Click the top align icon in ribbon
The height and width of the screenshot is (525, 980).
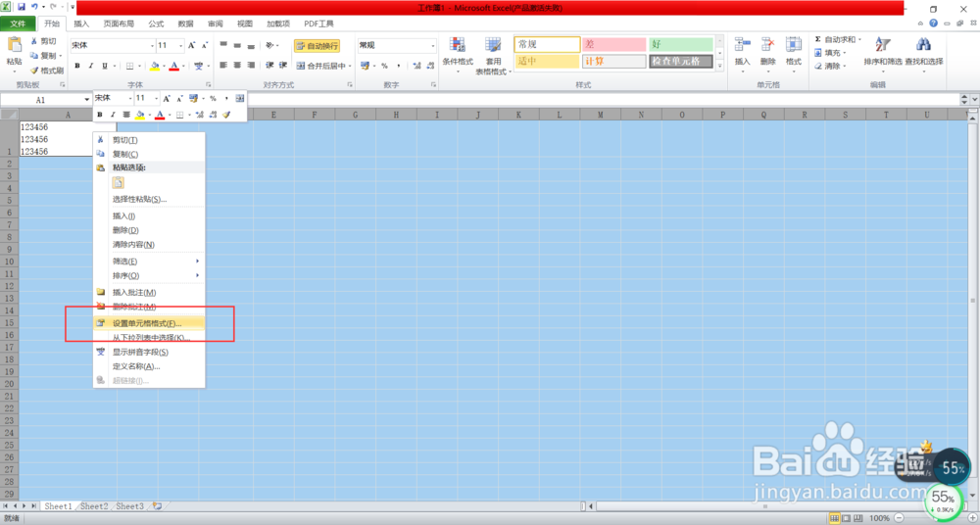[x=223, y=46]
